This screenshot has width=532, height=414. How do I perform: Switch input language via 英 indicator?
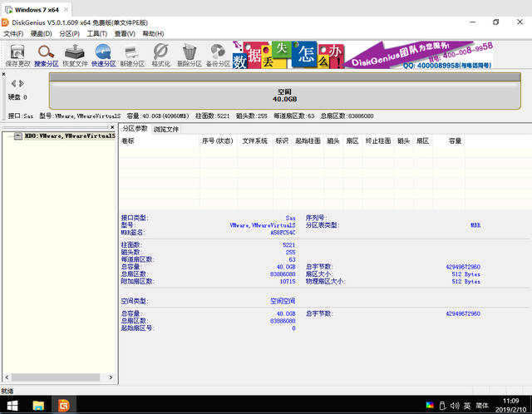tap(467, 406)
